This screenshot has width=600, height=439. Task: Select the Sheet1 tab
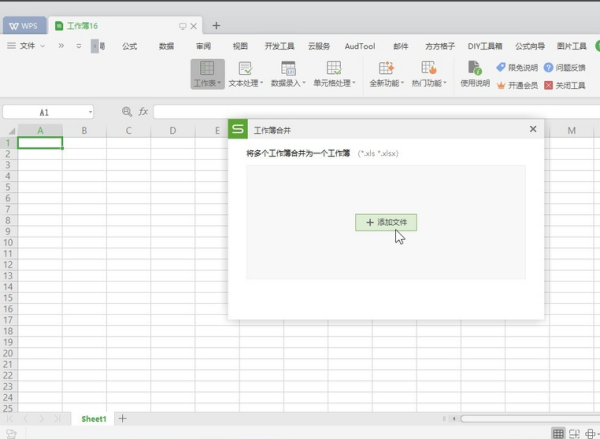94,418
